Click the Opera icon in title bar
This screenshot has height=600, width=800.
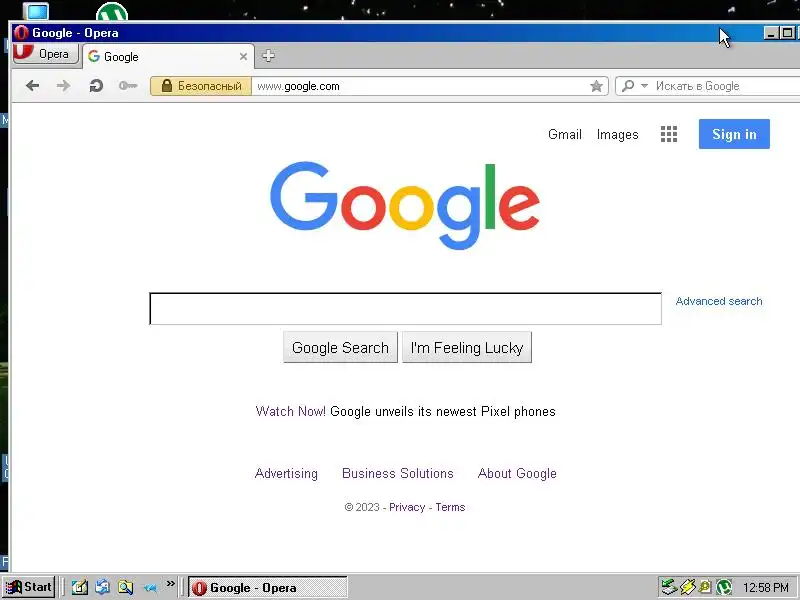click(21, 33)
